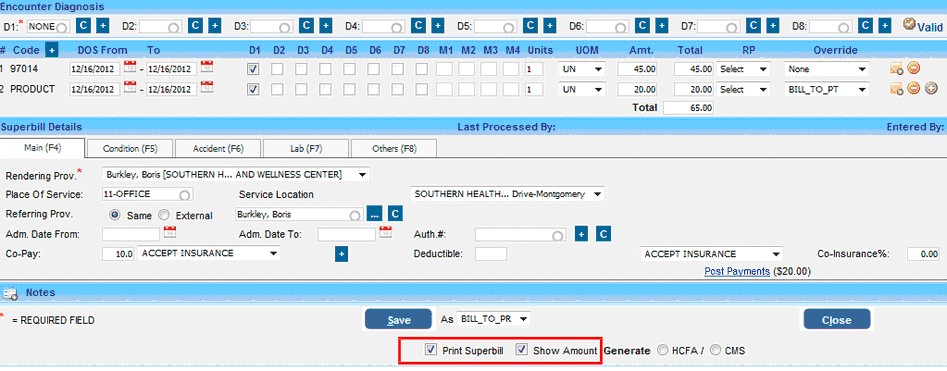
Task: Open the Post Payments link
Action: pyautogui.click(x=737, y=271)
